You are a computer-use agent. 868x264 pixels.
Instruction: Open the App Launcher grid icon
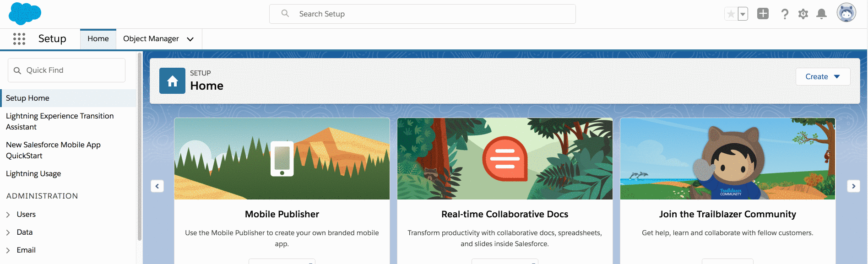(x=19, y=39)
